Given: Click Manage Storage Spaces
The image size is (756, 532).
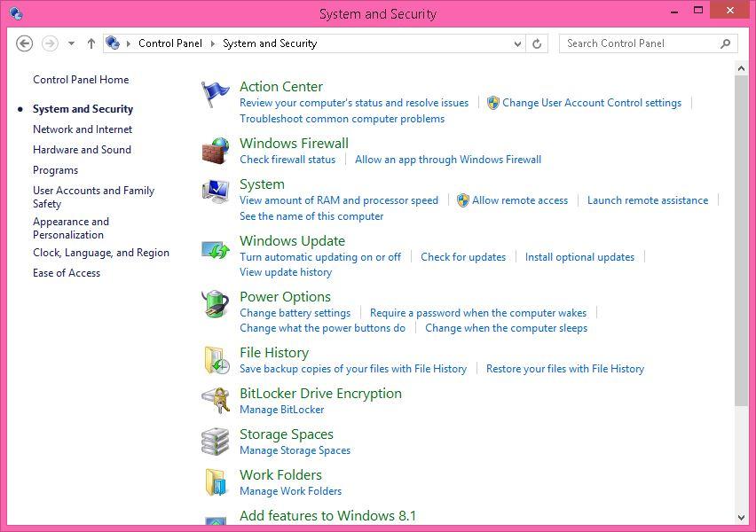Looking at the screenshot, I should tap(295, 450).
